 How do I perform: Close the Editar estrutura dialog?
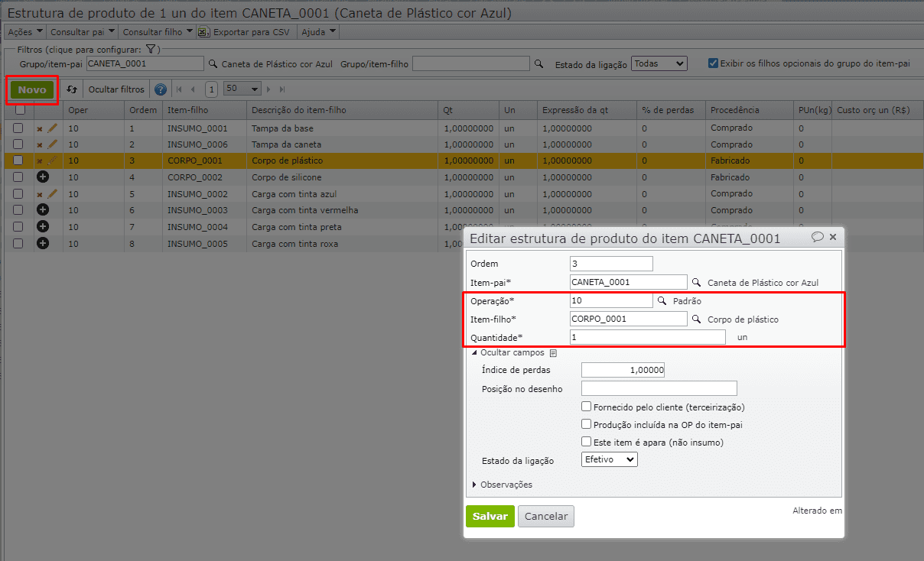[x=833, y=237]
